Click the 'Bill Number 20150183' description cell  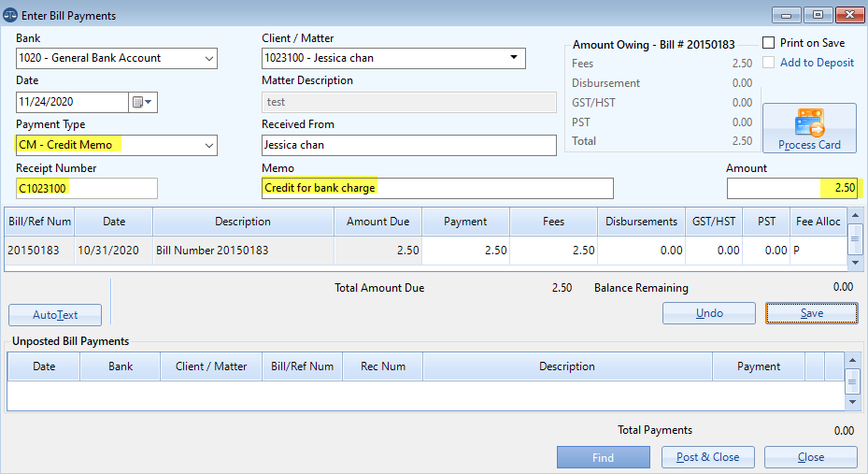(x=243, y=251)
